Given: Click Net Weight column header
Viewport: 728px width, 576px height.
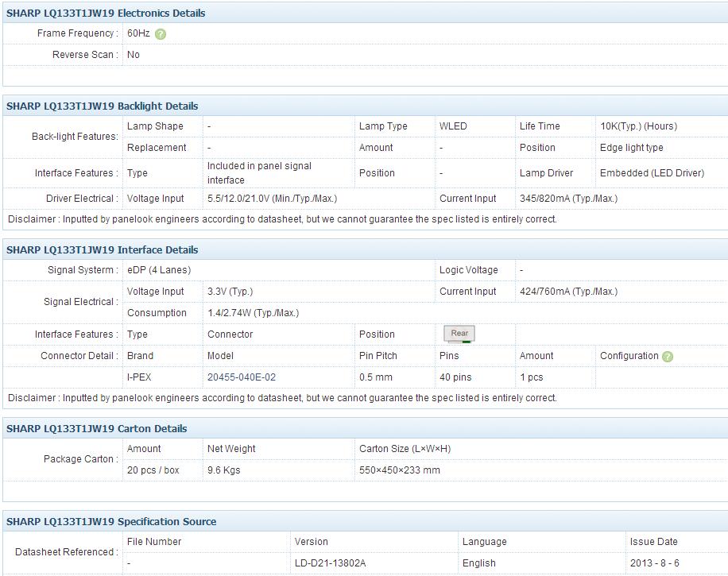Looking at the screenshot, I should pyautogui.click(x=231, y=449).
